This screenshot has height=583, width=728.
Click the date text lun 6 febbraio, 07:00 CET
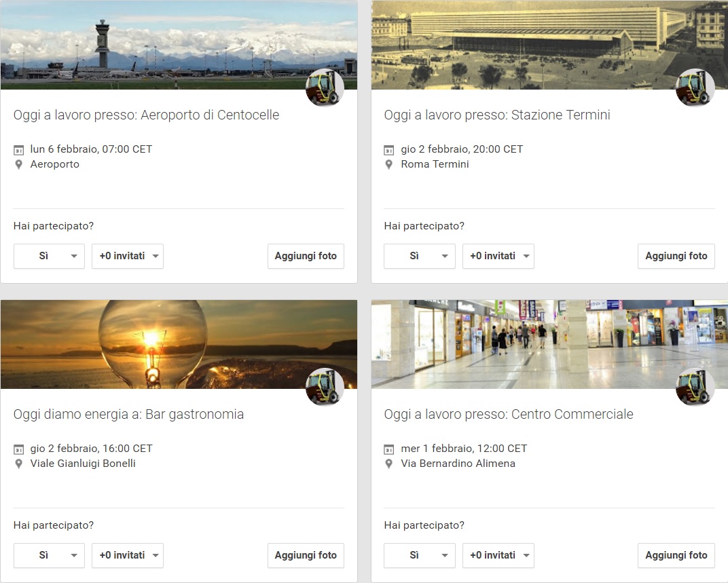pyautogui.click(x=91, y=149)
